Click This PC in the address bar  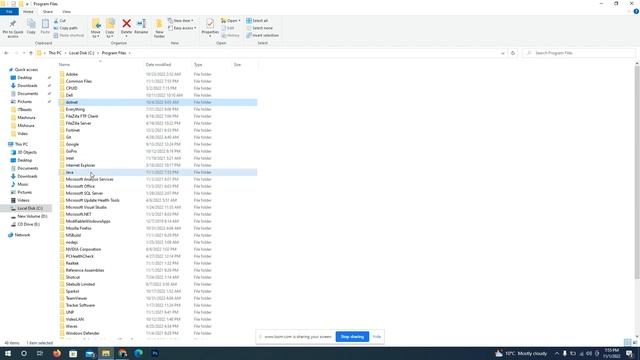point(55,53)
